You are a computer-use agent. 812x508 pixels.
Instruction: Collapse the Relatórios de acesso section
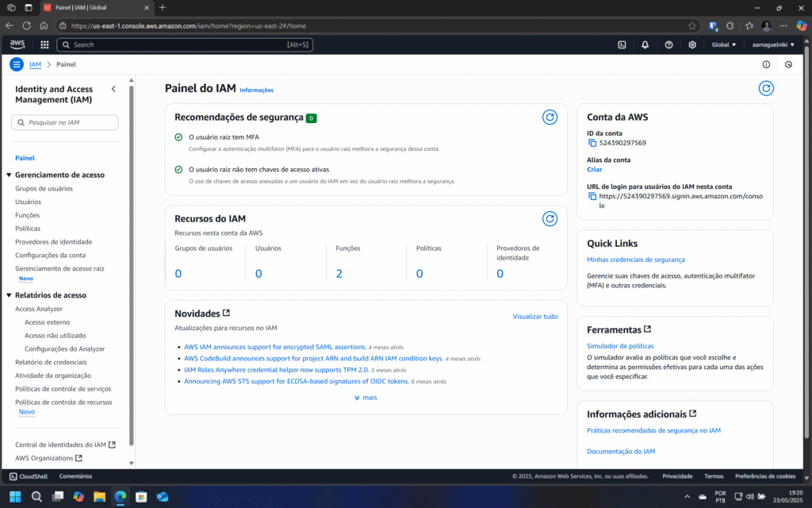click(9, 295)
